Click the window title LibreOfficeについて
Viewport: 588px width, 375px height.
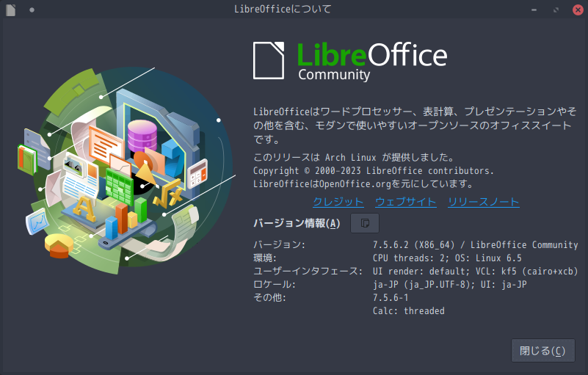(283, 9)
